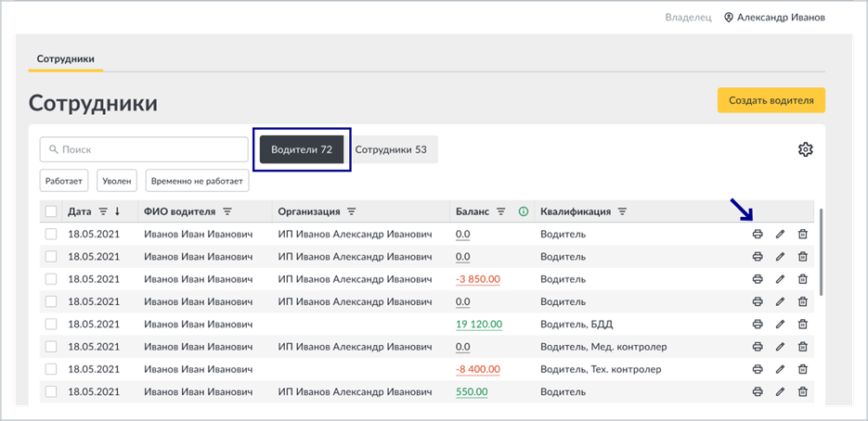Edit the Водитель, Мед. контролер row
Viewport: 868px width, 421px height.
point(780,347)
